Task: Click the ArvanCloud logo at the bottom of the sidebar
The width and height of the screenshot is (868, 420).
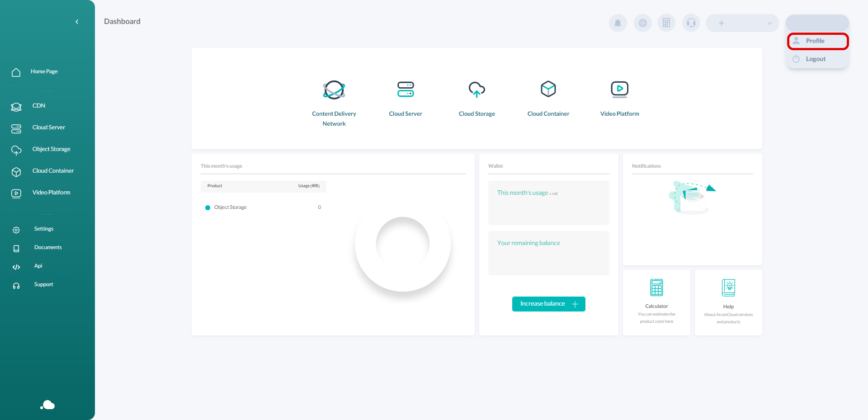Action: tap(47, 405)
